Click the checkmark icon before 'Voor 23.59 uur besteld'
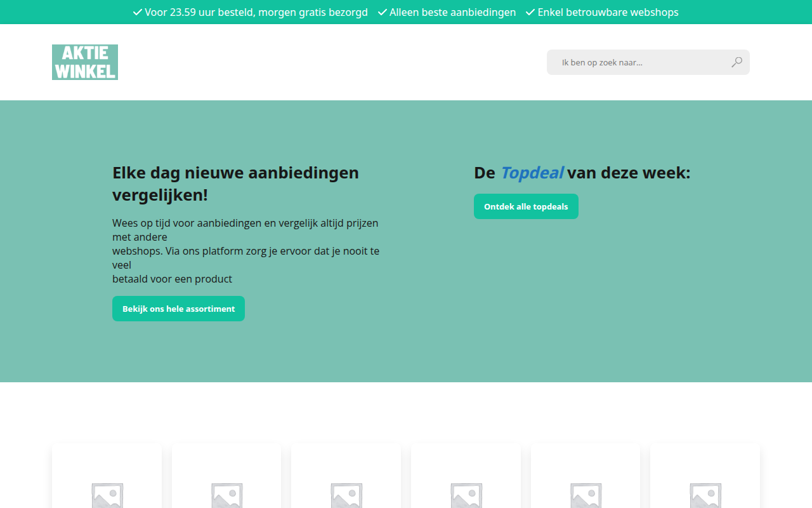The width and height of the screenshot is (812, 508). point(137,12)
